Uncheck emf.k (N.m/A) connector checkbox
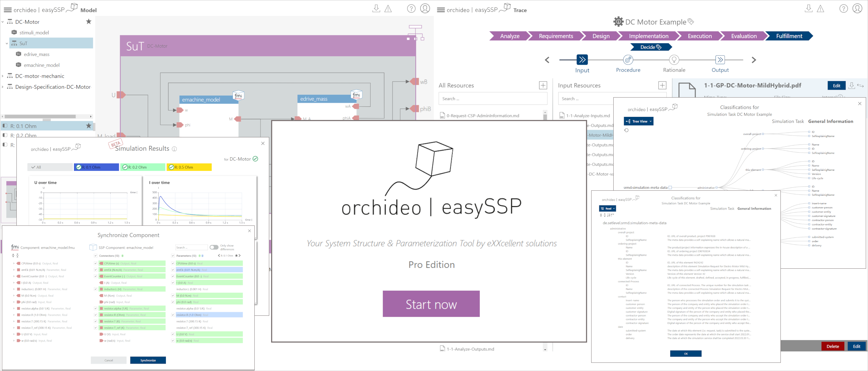Screen dimensions: 868x371 96,270
